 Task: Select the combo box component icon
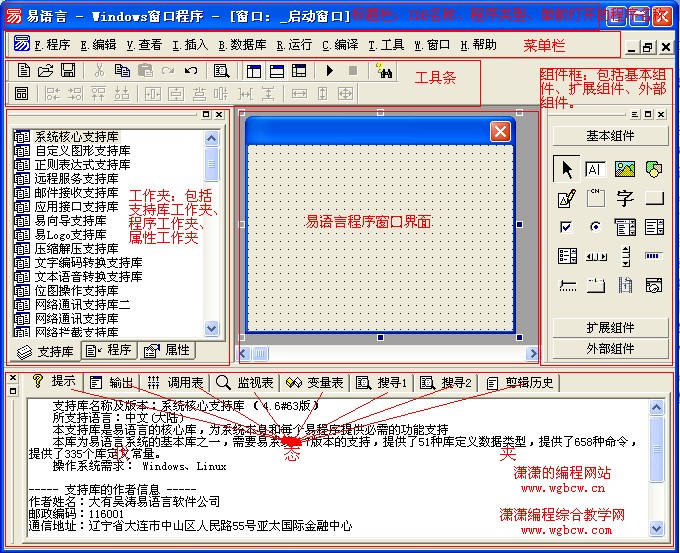point(625,227)
